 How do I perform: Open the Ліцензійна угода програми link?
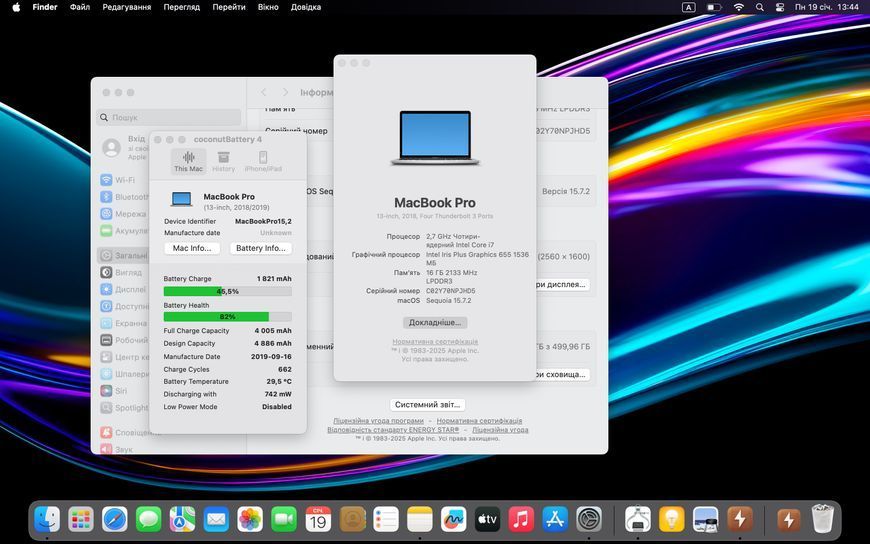coord(378,421)
